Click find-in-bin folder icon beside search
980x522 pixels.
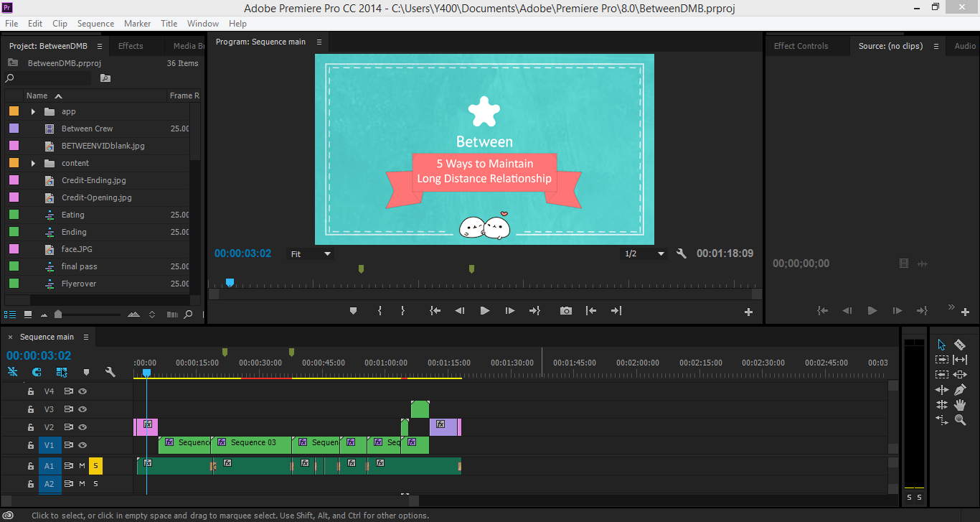tap(105, 78)
